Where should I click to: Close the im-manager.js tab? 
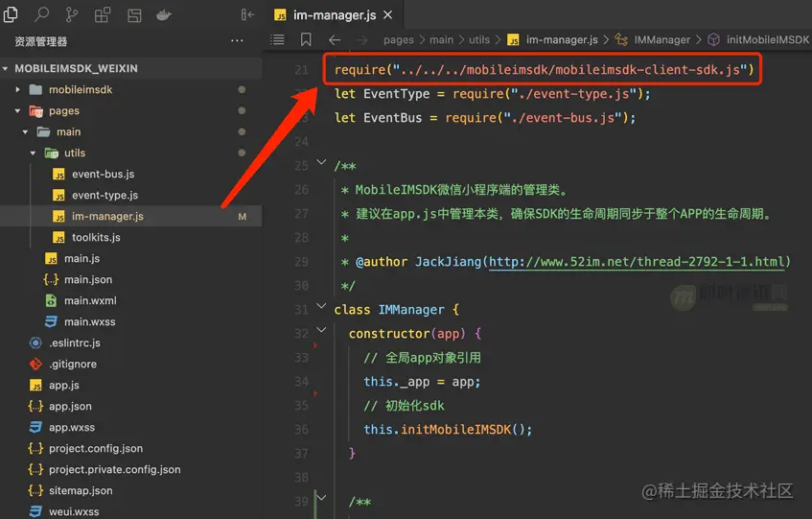point(387,15)
